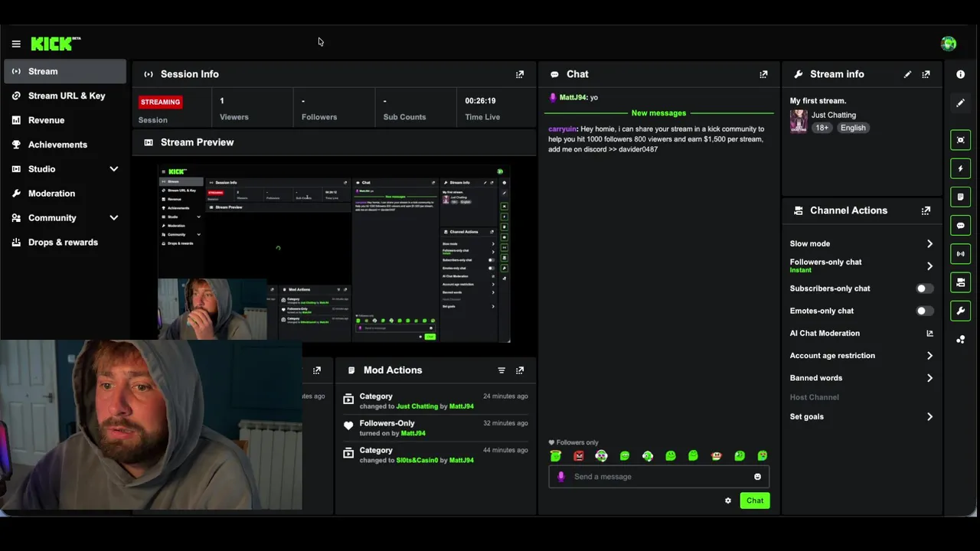Open Mod Actions filter icon
This screenshot has width=980, height=551.
pos(501,370)
